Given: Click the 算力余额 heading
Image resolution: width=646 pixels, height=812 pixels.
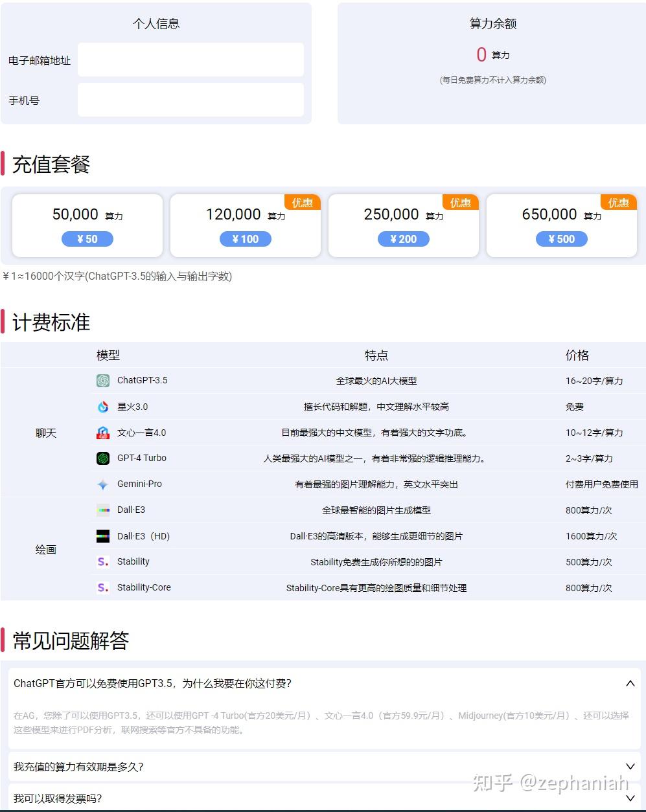Looking at the screenshot, I should tap(493, 23).
